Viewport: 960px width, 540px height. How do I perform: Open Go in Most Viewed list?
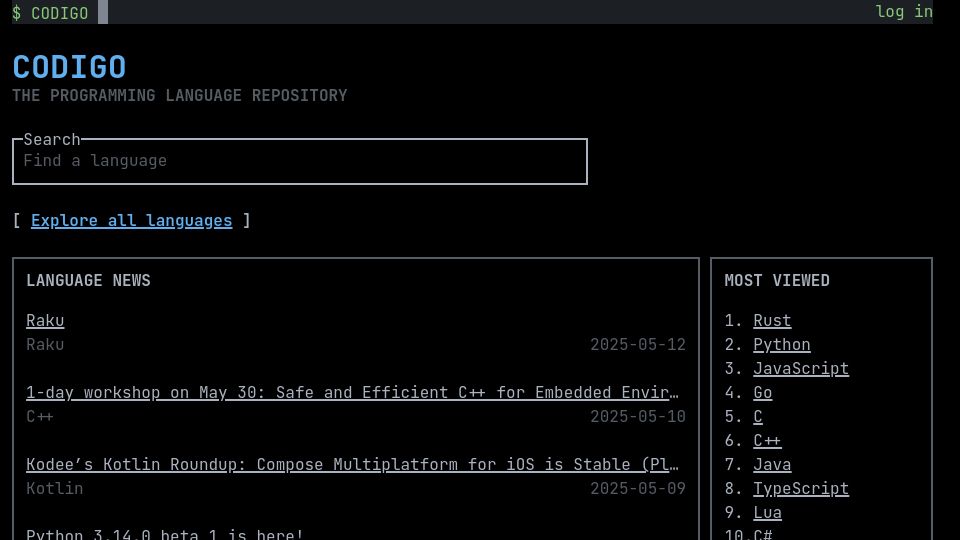click(763, 392)
